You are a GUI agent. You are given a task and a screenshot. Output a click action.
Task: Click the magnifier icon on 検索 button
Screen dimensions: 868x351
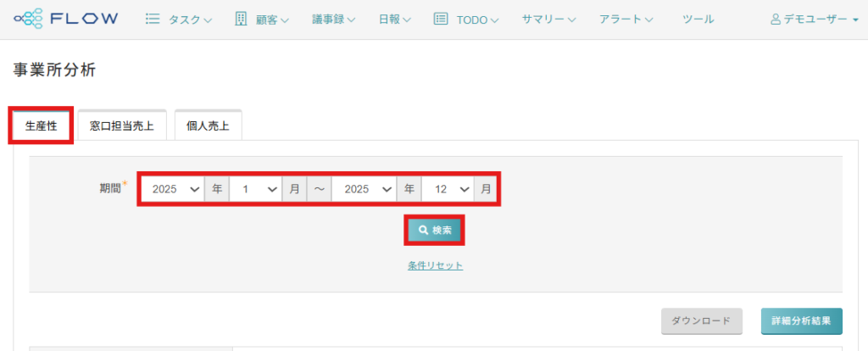(x=423, y=230)
